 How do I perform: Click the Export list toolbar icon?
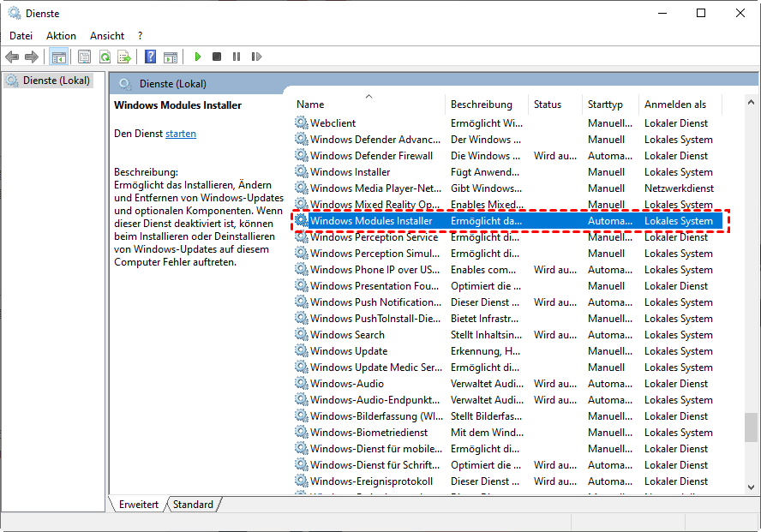pos(124,57)
